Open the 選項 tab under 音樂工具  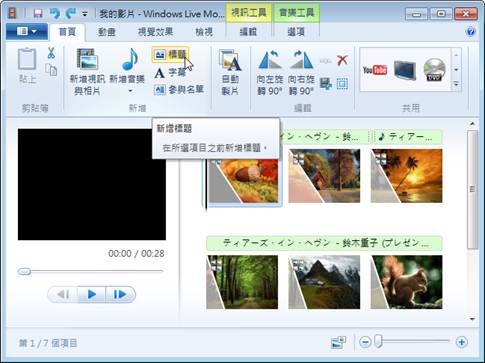click(296, 32)
